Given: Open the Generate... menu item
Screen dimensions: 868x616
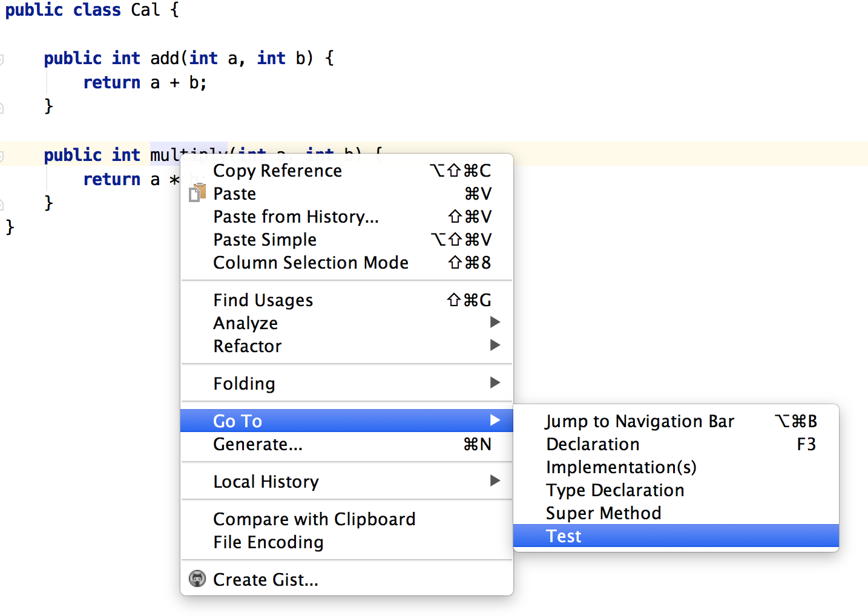Looking at the screenshot, I should tap(257, 444).
